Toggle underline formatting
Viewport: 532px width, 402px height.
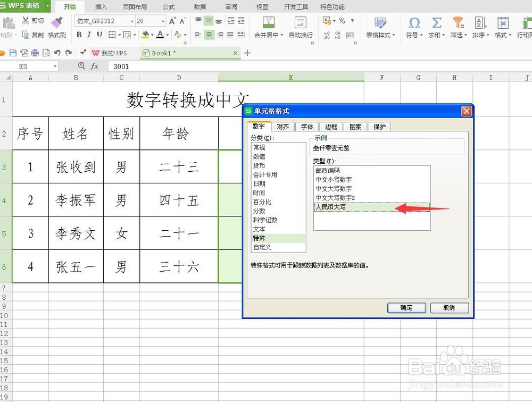tap(98, 34)
